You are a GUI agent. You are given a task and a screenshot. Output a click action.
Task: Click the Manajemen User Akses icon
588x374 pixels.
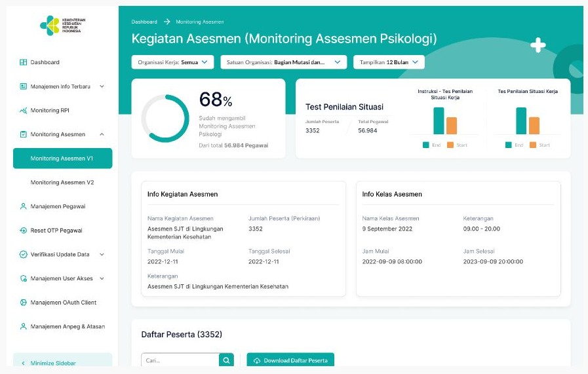coord(23,278)
